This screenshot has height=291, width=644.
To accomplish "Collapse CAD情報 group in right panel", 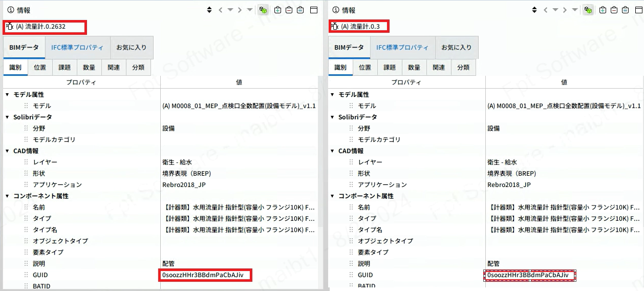I will click(x=332, y=151).
